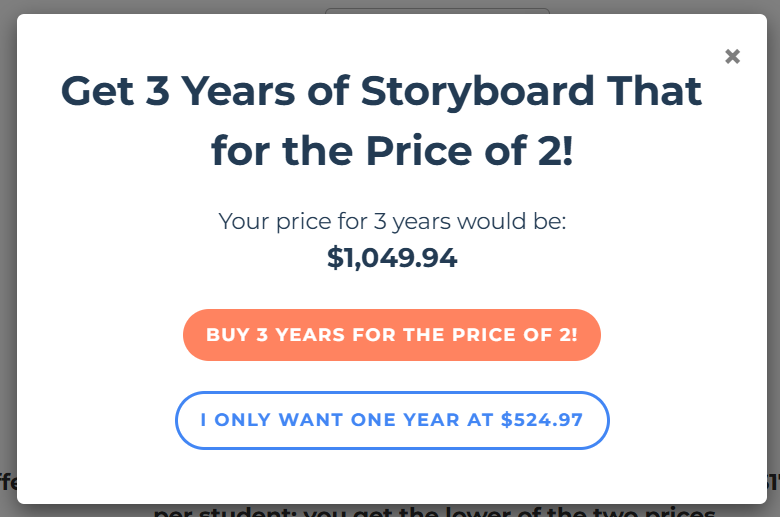This screenshot has width=780, height=517.
Task: Choose I Only Want One Year at $524.97
Action: point(392,420)
